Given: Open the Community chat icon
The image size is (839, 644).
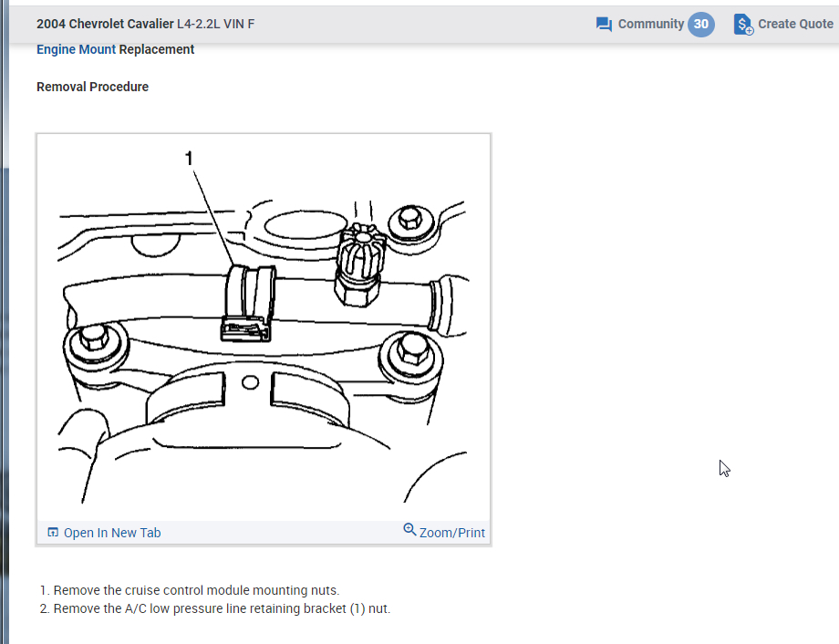Looking at the screenshot, I should pos(604,25).
